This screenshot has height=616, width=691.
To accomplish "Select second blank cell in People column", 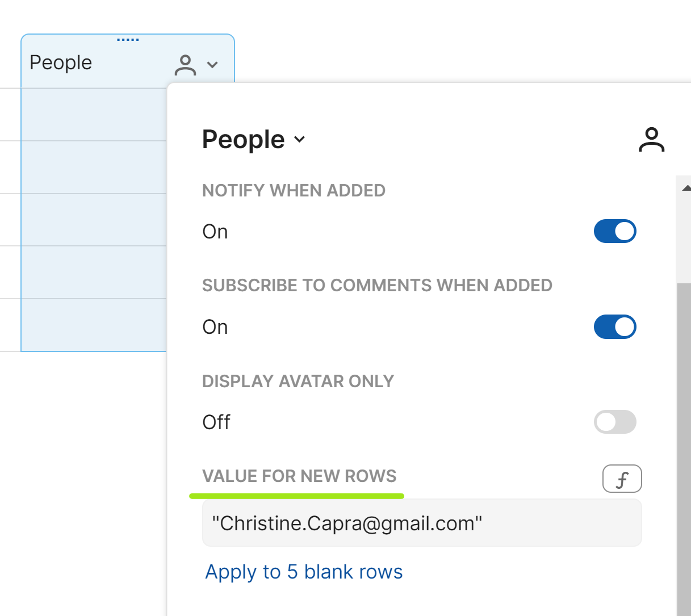I will (94, 167).
